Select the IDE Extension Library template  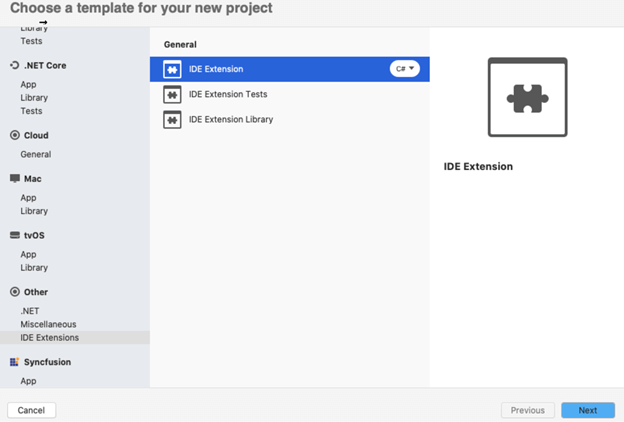click(x=231, y=119)
